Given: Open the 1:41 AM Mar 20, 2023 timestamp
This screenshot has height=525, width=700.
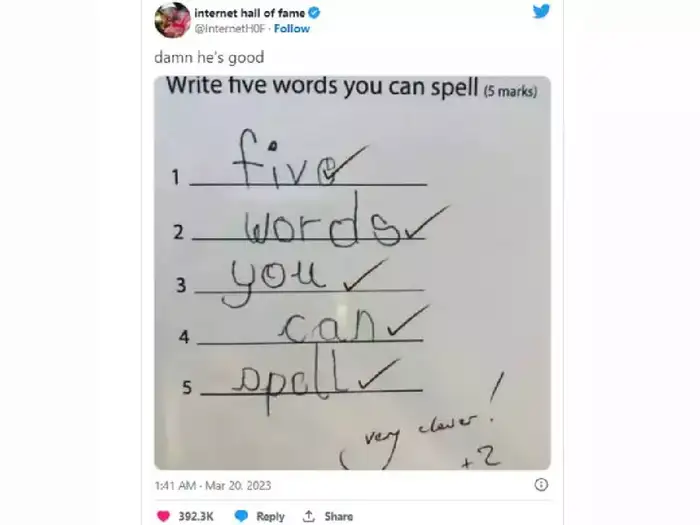Looking at the screenshot, I should click(x=213, y=485).
